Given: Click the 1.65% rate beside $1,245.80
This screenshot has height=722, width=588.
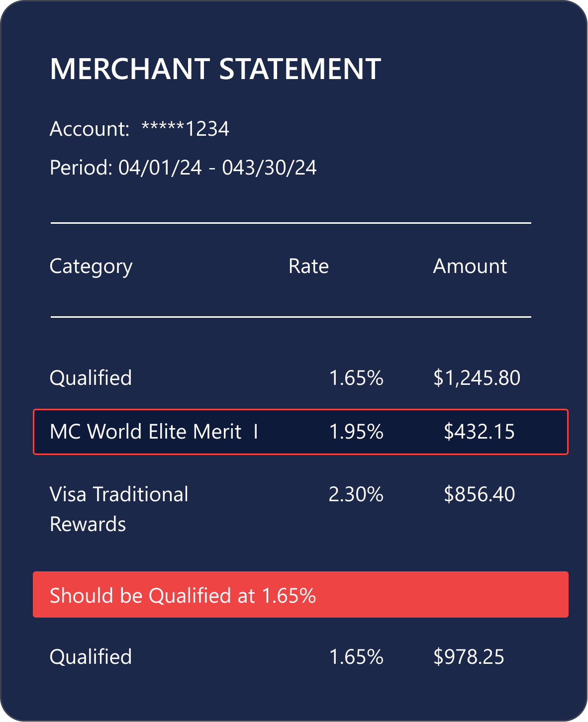Looking at the screenshot, I should (356, 378).
